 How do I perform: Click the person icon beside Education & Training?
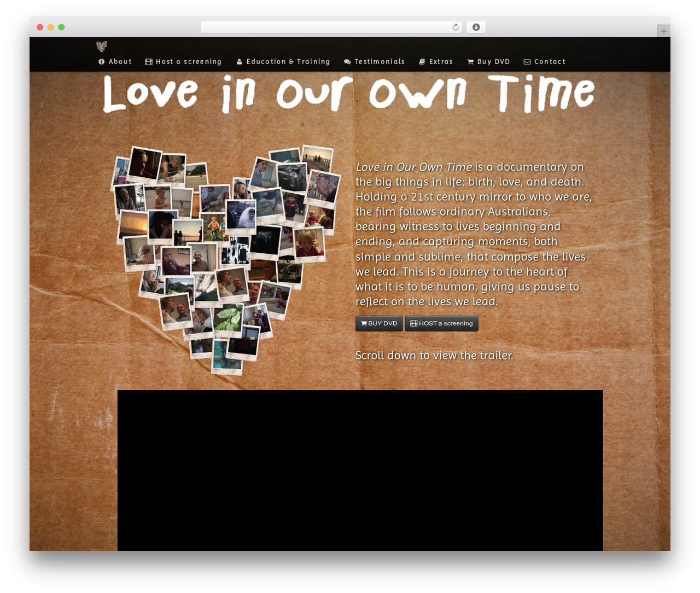click(x=239, y=62)
